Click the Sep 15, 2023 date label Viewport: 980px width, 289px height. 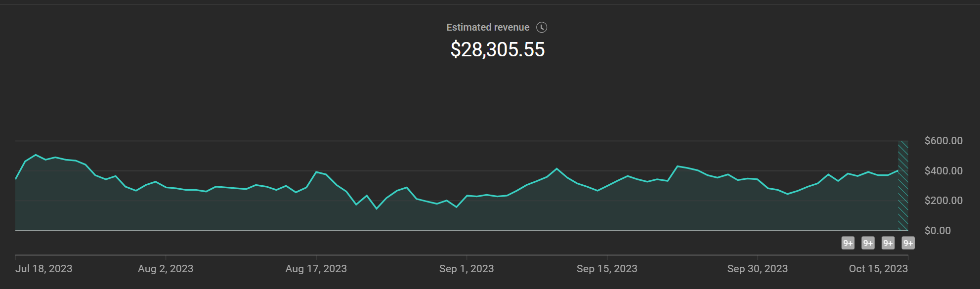pyautogui.click(x=607, y=269)
